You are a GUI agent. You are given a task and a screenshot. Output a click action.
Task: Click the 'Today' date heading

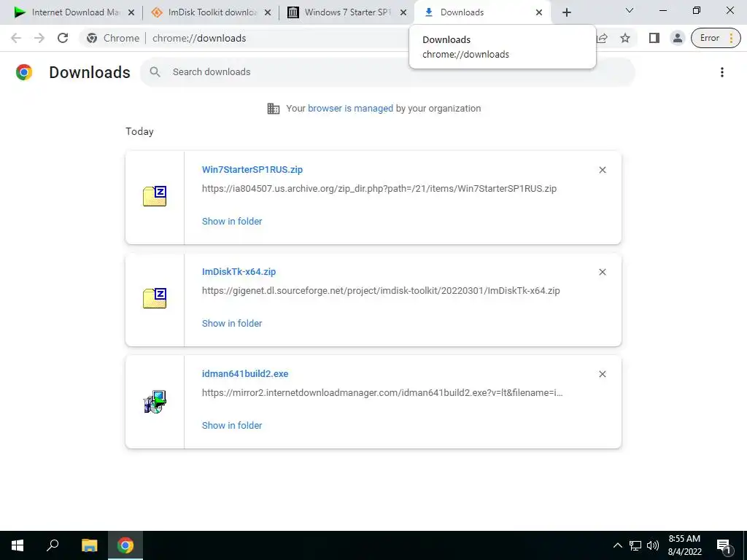(139, 131)
